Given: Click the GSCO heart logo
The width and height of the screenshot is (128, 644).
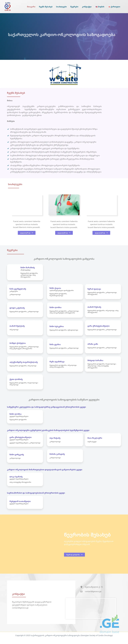Looking at the screenshot, I should [x=7, y=7].
